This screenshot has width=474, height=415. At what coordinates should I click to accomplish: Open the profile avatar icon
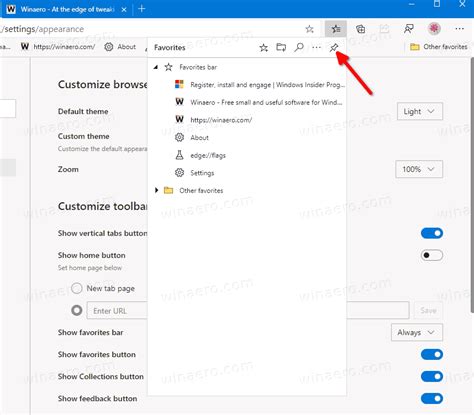[x=434, y=29]
